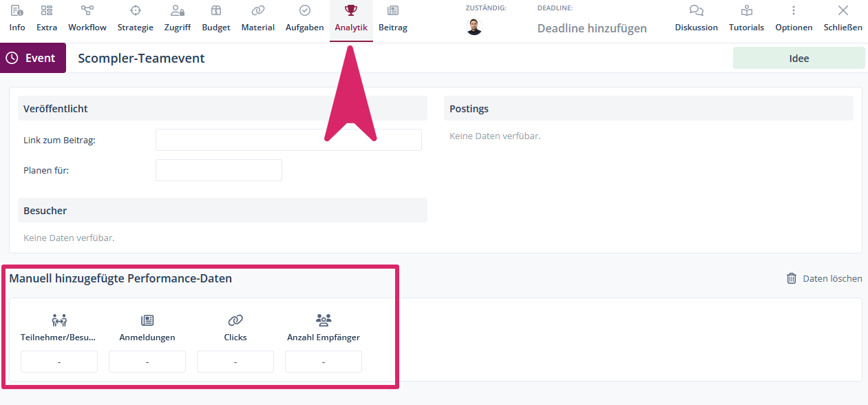
Task: Open the Budget section icon
Action: pos(216,10)
